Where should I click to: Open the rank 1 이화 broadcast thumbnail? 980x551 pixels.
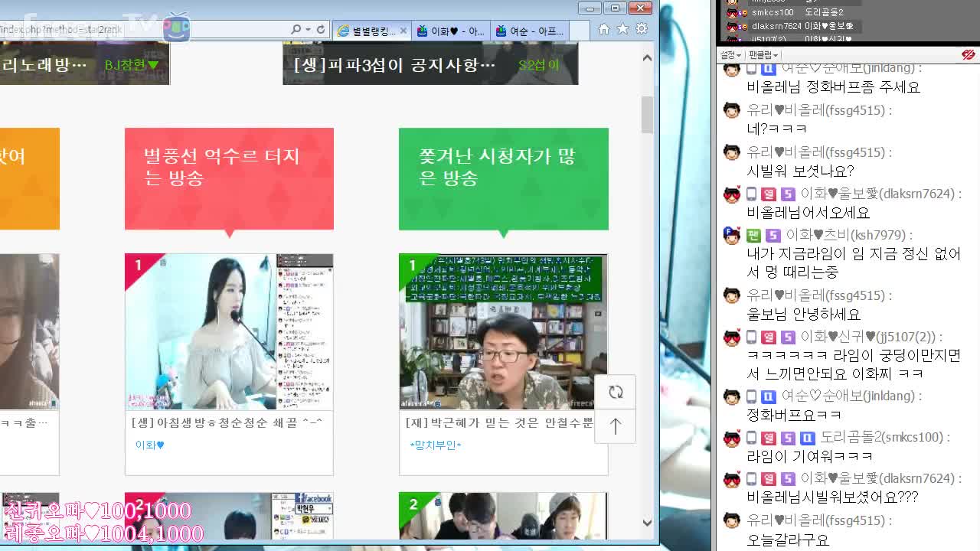click(x=229, y=332)
